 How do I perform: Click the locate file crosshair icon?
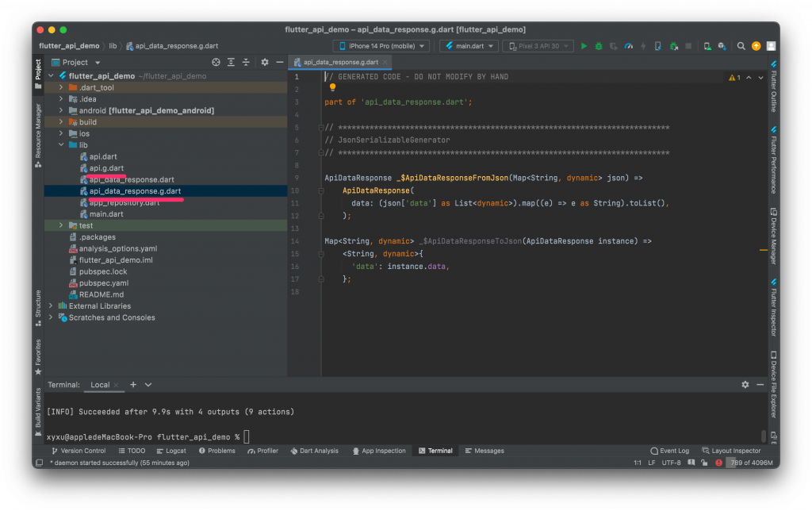click(216, 62)
